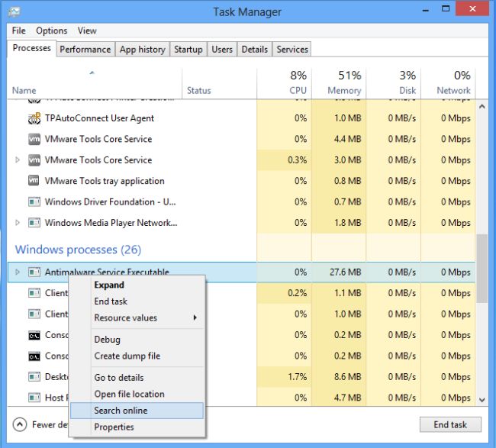The height and width of the screenshot is (448, 496).
Task: Open the Startup tab
Action: click(x=188, y=50)
